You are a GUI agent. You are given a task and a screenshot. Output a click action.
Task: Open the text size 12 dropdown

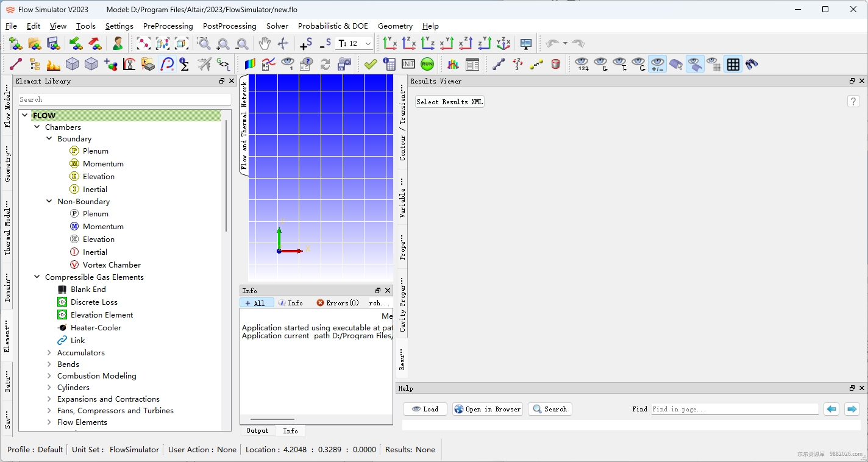[x=368, y=43]
